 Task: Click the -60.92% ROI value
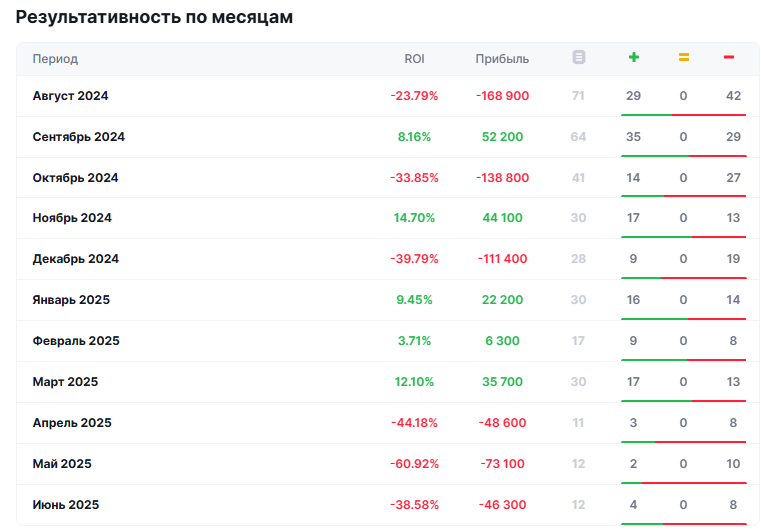click(x=414, y=464)
